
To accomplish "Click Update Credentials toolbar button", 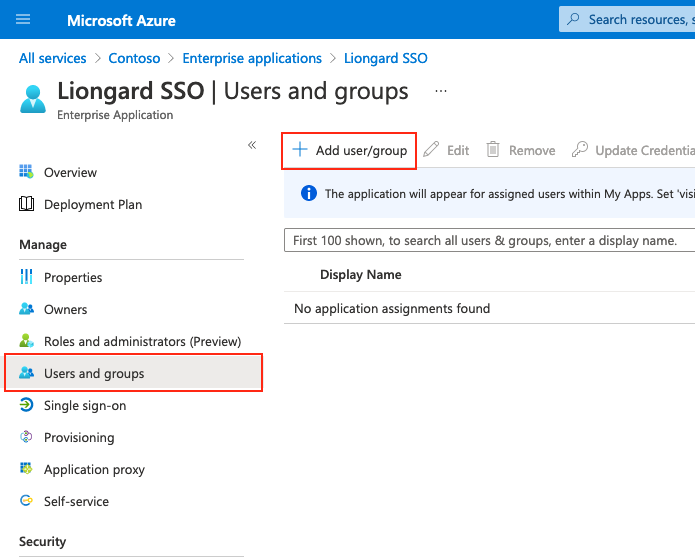I will pyautogui.click(x=633, y=151).
